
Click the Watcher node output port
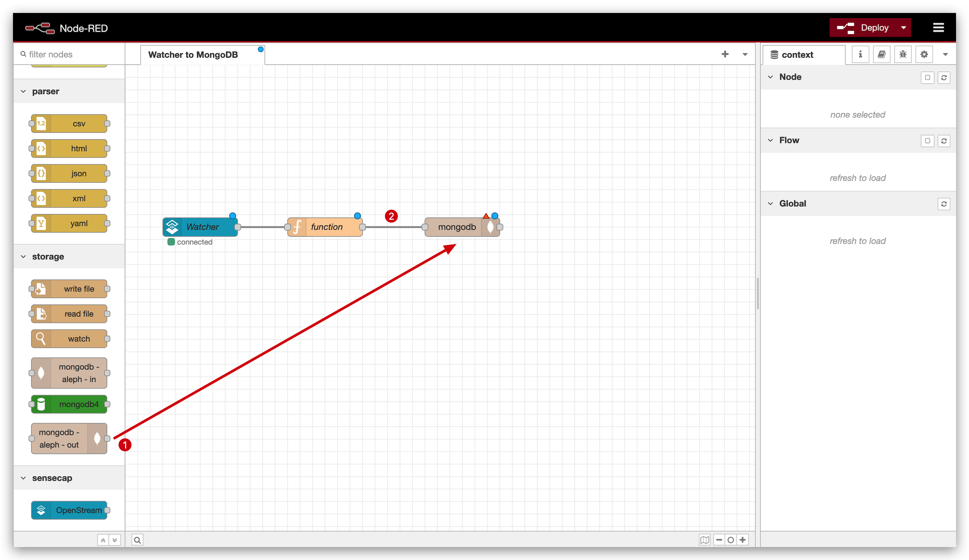pyautogui.click(x=238, y=227)
